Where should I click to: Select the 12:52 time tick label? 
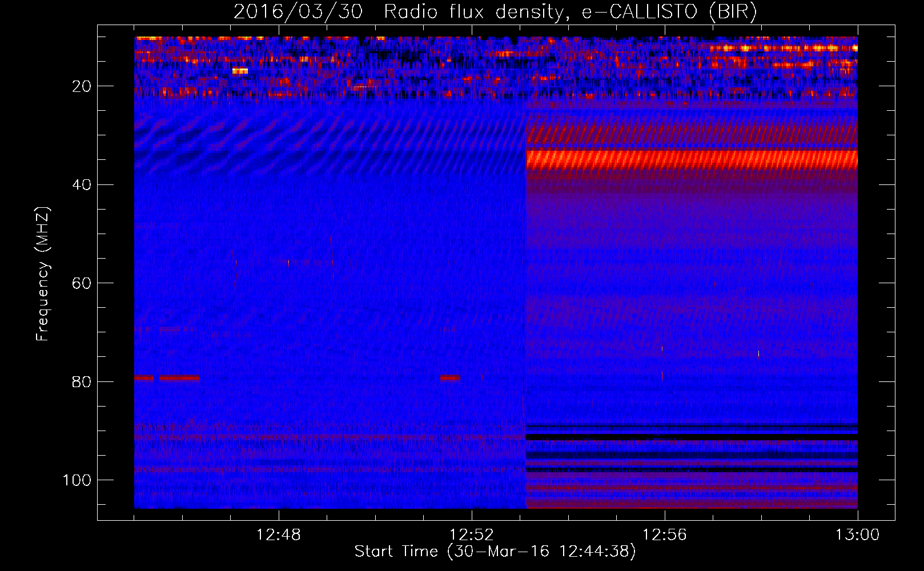tap(472, 535)
